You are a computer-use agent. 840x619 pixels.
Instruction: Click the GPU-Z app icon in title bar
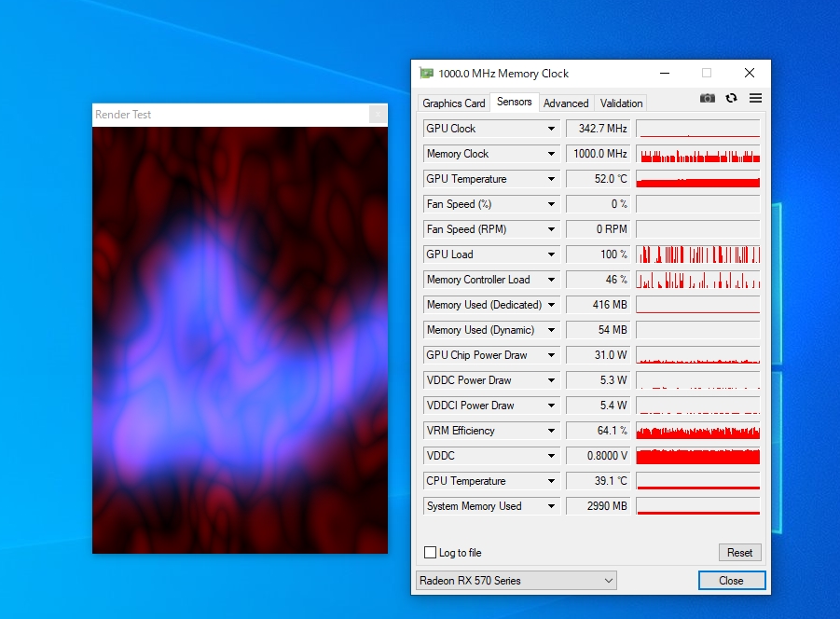coord(426,73)
